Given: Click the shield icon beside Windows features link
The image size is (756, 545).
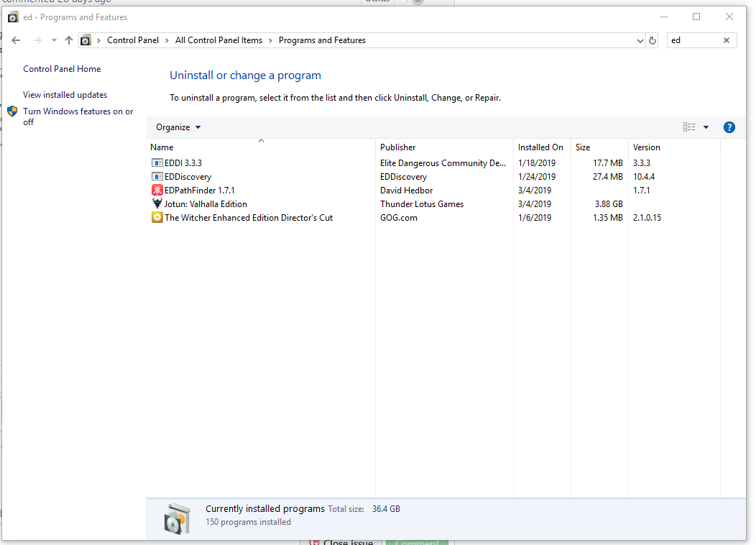Looking at the screenshot, I should tap(12, 111).
